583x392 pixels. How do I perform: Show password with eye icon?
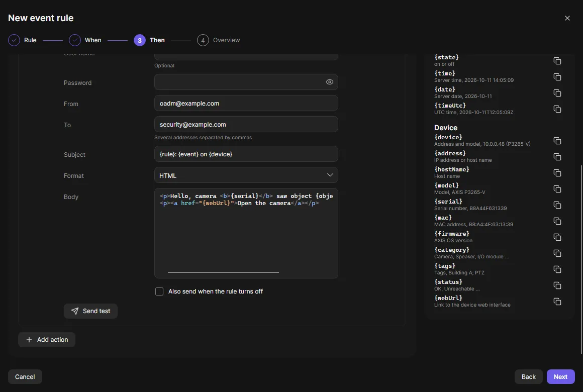click(x=329, y=82)
